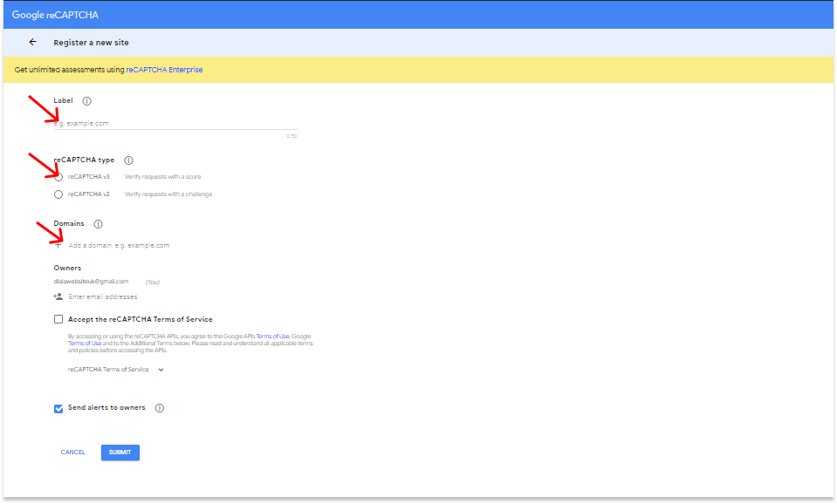This screenshot has height=504, width=837.
Task: Click 'Verify requests with a challenge' text
Action: tap(168, 194)
